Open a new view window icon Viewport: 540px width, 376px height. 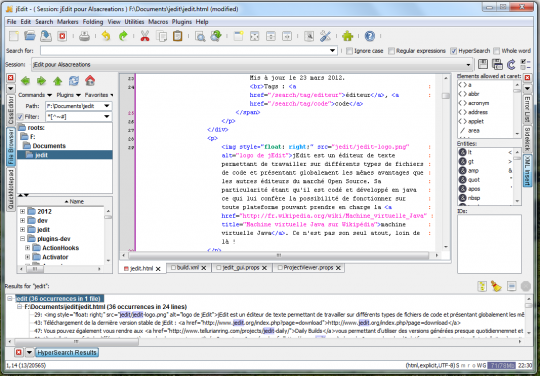[x=238, y=36]
